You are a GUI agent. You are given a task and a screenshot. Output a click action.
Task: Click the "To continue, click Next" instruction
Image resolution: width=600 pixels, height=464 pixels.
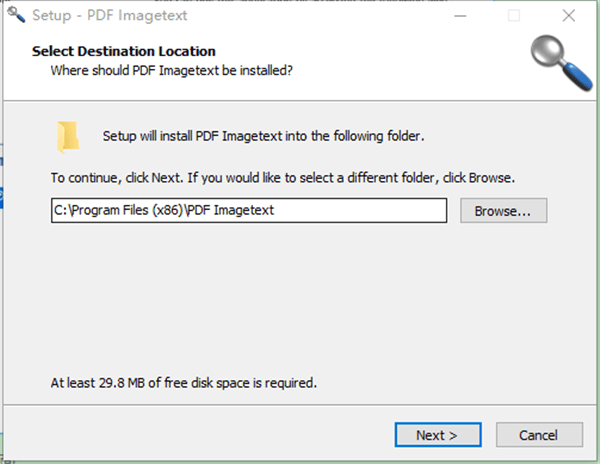283,178
